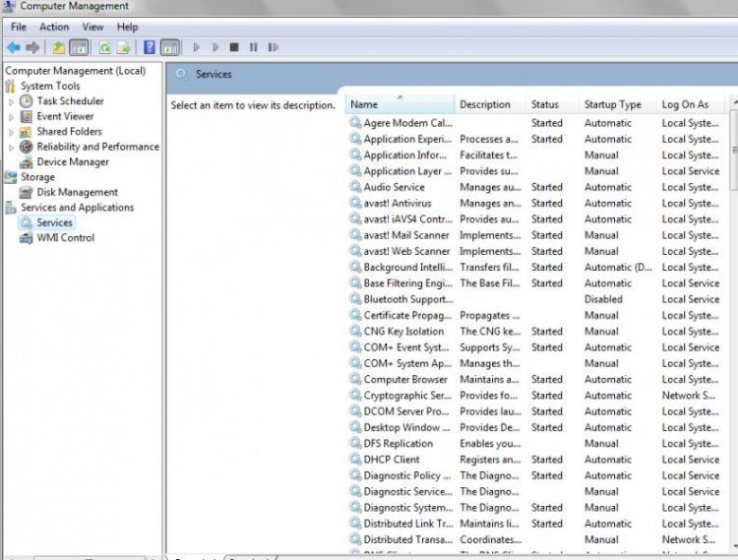Sort by the Description column header
This screenshot has width=738, height=560.
click(x=490, y=104)
